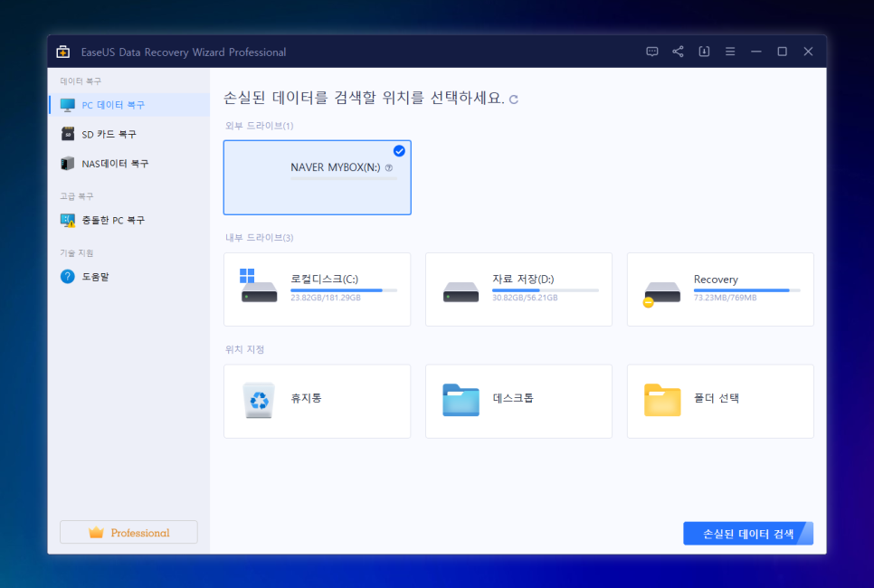
Task: Open the feedback chat icon in title bar
Action: tap(651, 52)
